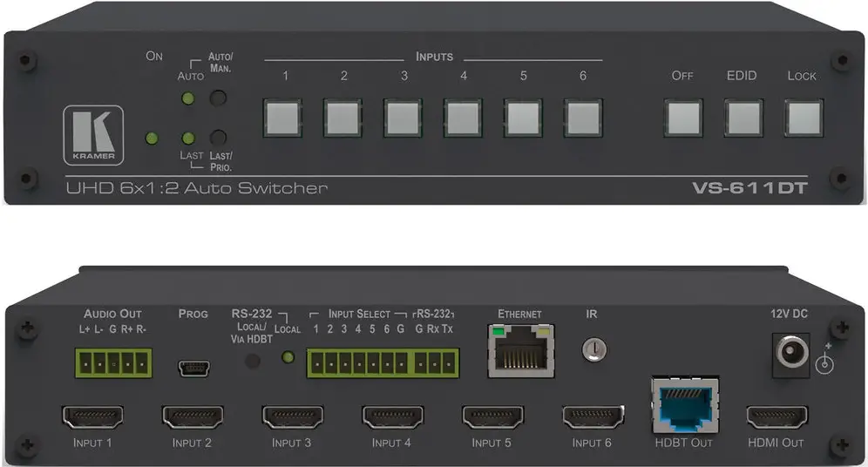Click the HDMI OUT label
Viewport: 868px width, 467px height.
pos(776,443)
